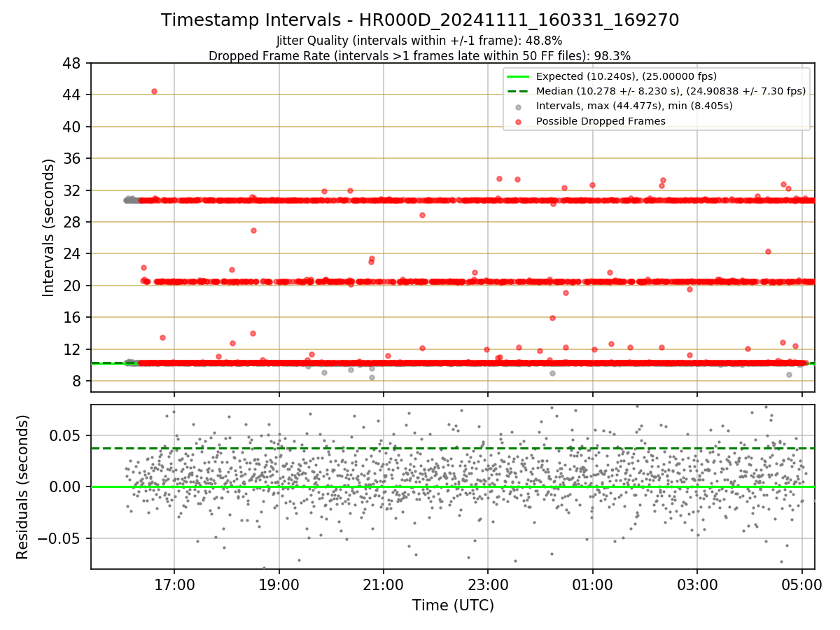Click the red dot marker in legend
Viewport: 840px width, 630px height.
[518, 122]
